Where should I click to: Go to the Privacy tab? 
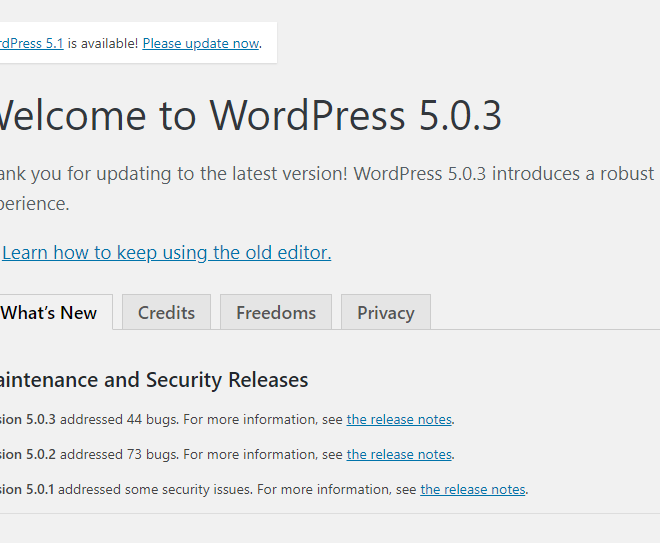pyautogui.click(x=386, y=312)
